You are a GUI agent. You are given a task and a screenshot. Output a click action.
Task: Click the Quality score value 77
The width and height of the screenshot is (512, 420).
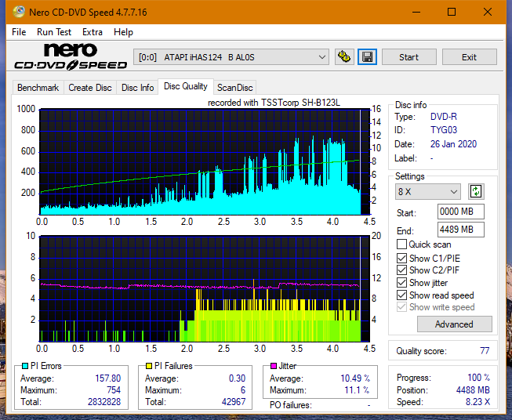(x=485, y=351)
